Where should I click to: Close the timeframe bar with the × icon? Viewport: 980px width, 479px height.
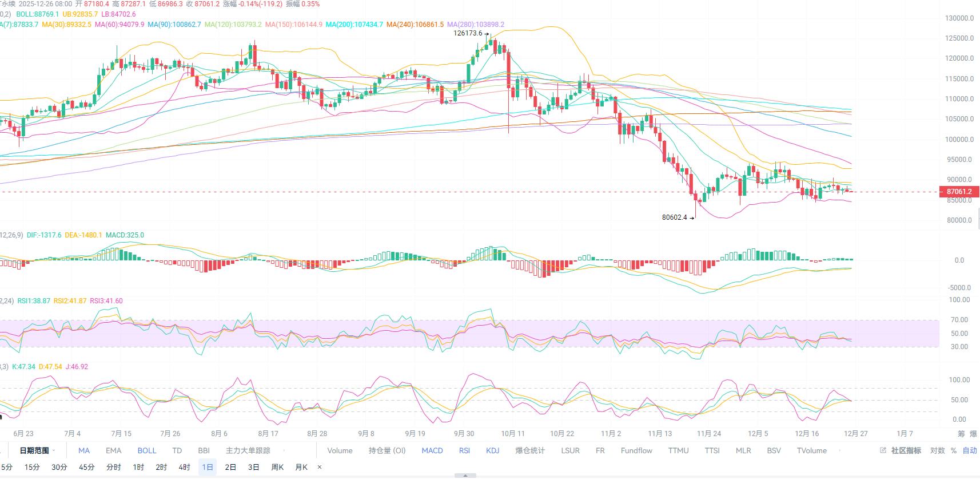click(x=320, y=468)
